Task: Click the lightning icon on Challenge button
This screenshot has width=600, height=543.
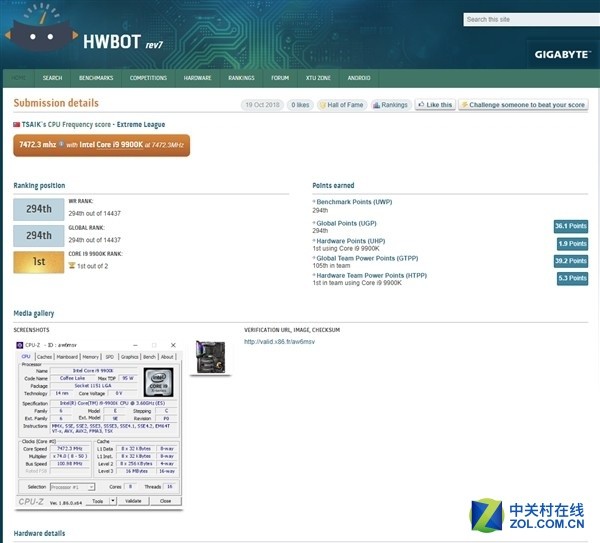Action: pyautogui.click(x=465, y=104)
